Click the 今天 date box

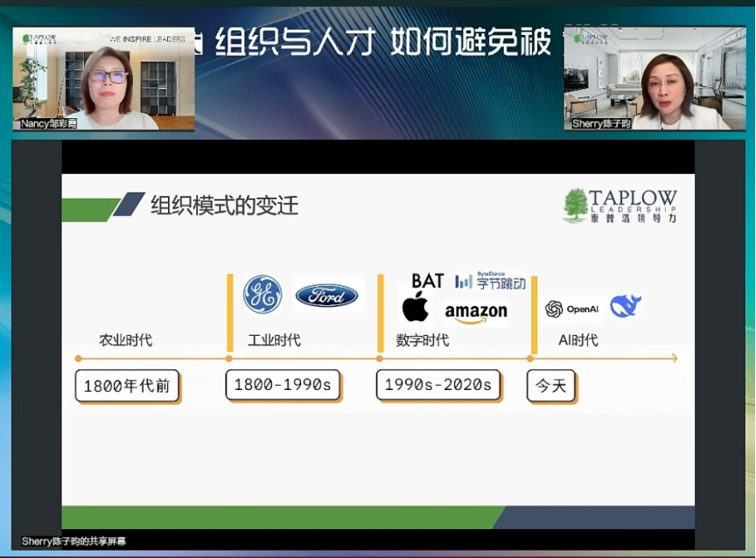pyautogui.click(x=550, y=386)
